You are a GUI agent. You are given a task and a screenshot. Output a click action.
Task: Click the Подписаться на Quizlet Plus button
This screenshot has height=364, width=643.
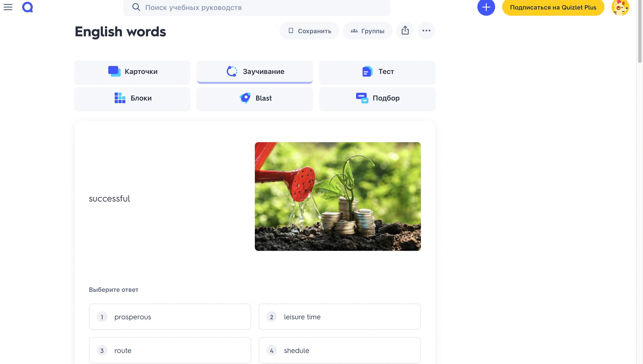[553, 8]
